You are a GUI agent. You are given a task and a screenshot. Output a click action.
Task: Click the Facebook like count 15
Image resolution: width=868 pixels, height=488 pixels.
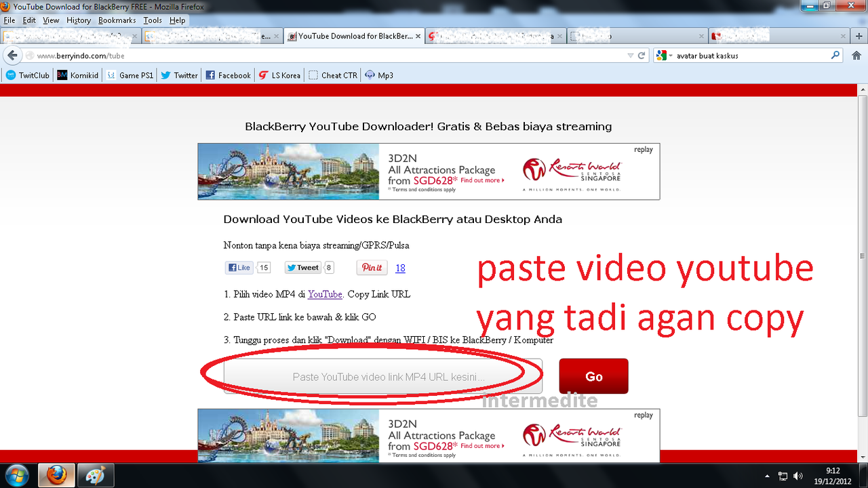pyautogui.click(x=264, y=268)
